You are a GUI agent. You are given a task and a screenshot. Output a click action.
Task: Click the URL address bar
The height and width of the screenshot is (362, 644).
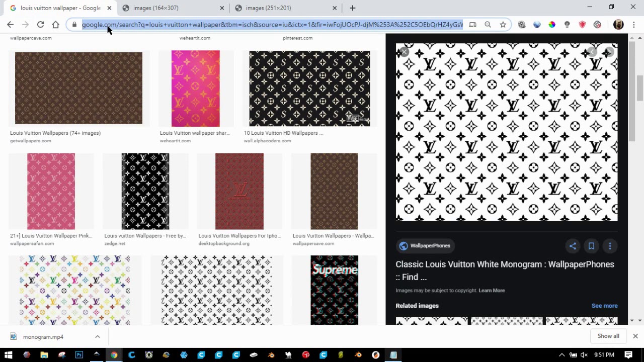[x=272, y=25]
